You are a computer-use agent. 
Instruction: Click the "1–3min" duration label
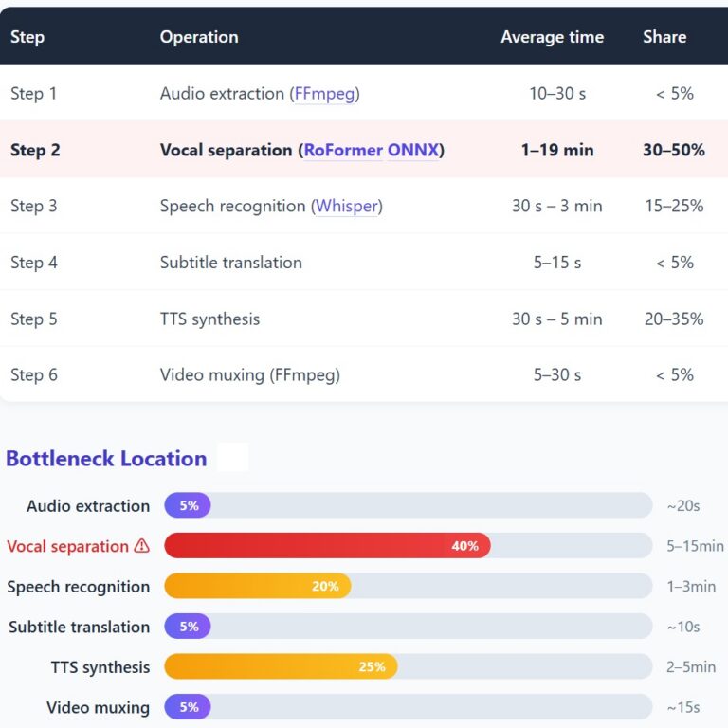coord(691,587)
